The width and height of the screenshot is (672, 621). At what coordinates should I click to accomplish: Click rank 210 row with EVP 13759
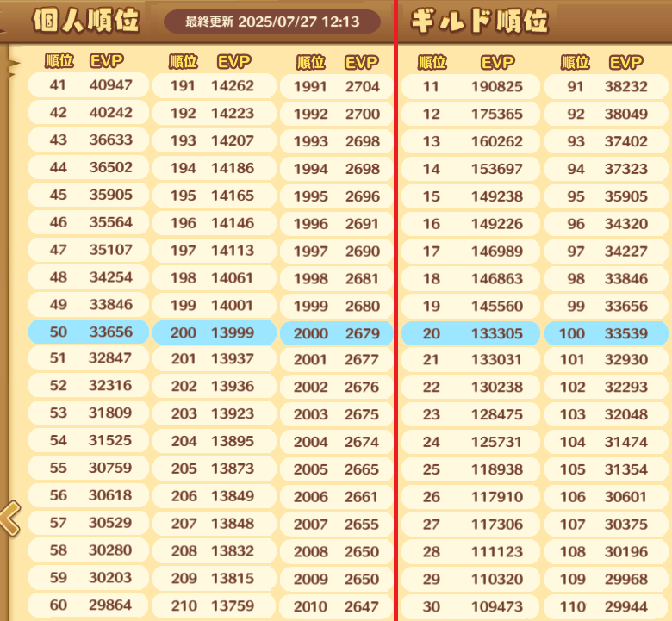coord(215,605)
